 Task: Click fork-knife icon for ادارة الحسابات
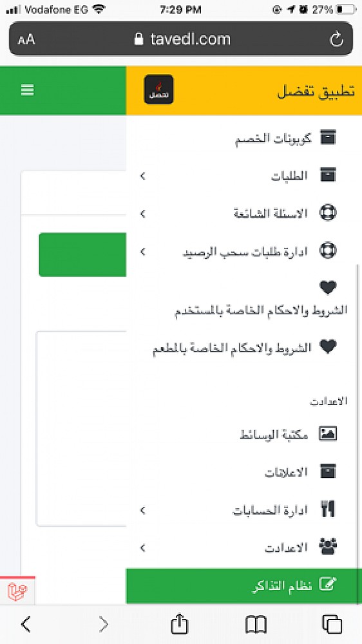tap(328, 509)
